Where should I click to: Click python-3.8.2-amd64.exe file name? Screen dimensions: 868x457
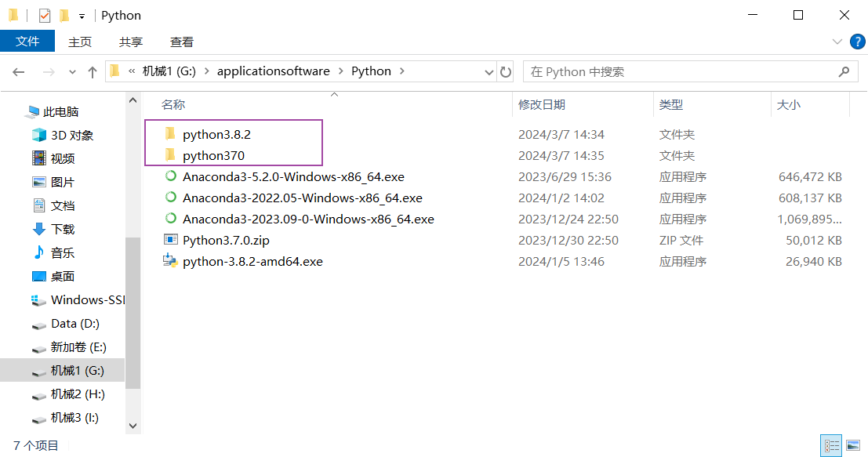click(x=252, y=261)
